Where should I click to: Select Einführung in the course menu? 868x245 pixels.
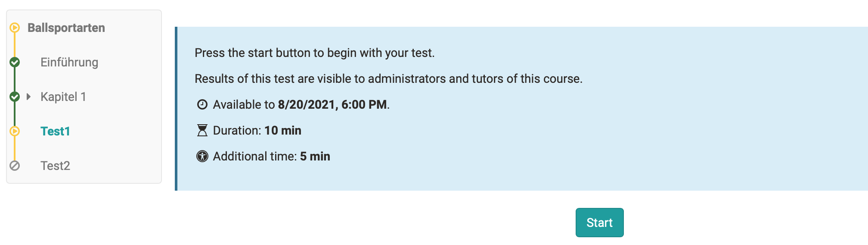pos(69,62)
